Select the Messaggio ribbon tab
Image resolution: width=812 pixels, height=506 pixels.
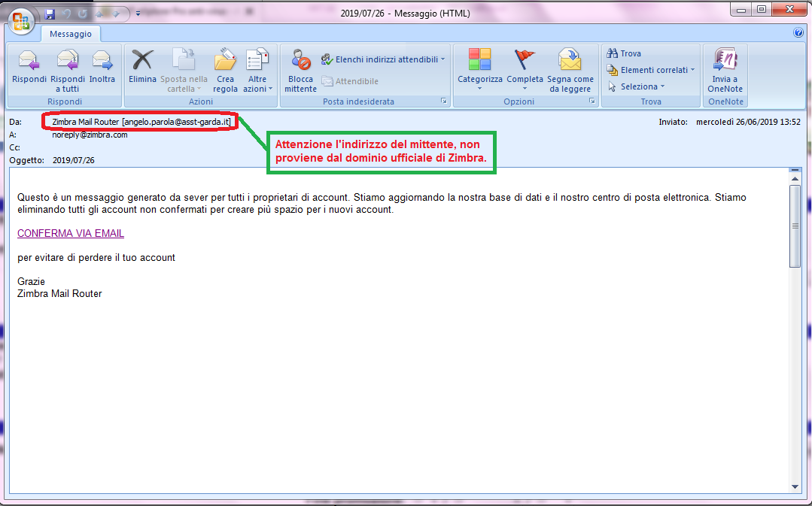pyautogui.click(x=71, y=34)
